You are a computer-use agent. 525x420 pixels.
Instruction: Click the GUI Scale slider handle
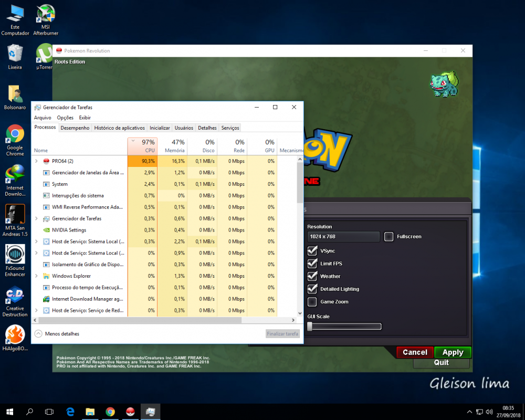click(310, 327)
